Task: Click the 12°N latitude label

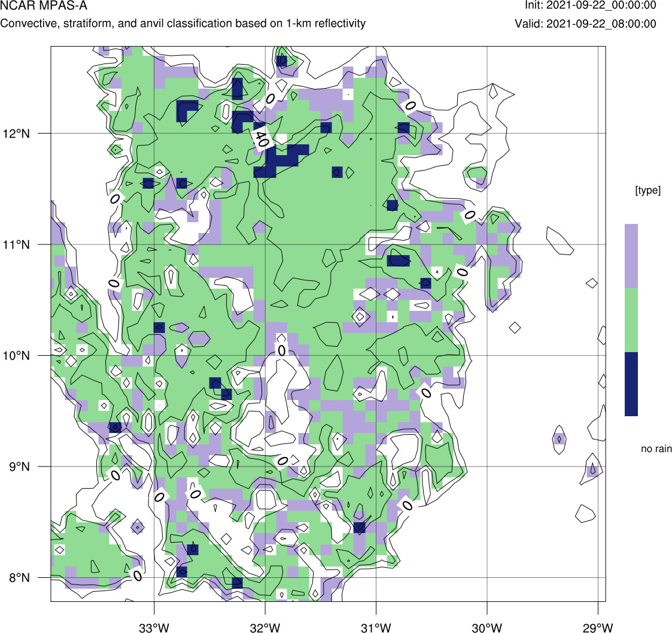Action: point(16,134)
